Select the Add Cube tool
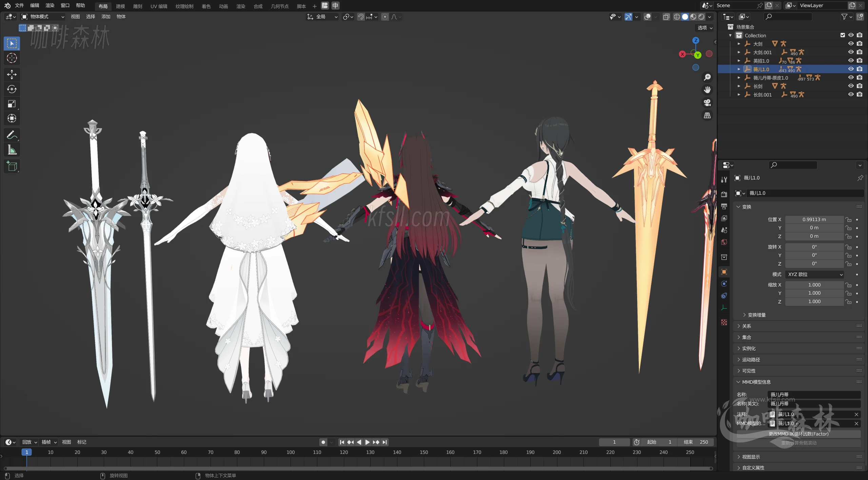This screenshot has width=868, height=480. pos(12,166)
